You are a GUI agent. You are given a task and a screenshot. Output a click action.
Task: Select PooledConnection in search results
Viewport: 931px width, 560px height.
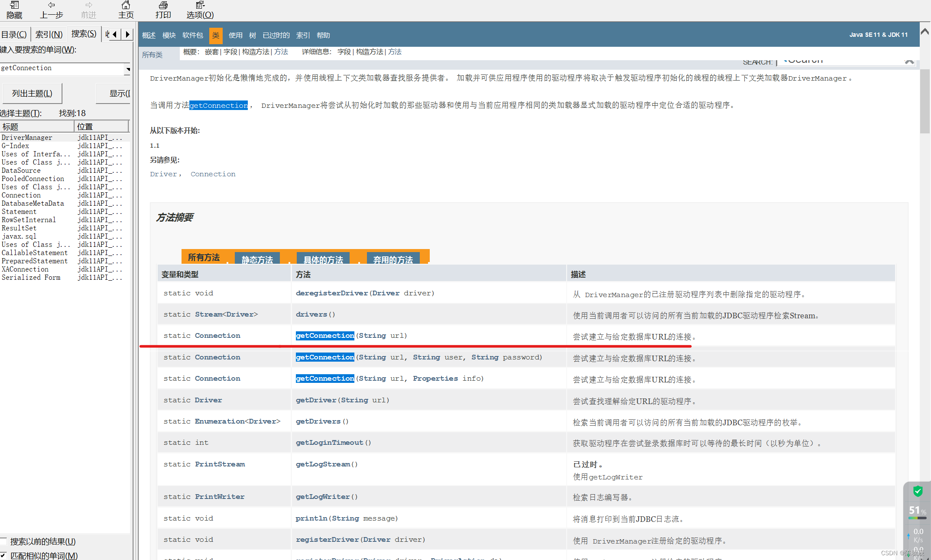33,178
